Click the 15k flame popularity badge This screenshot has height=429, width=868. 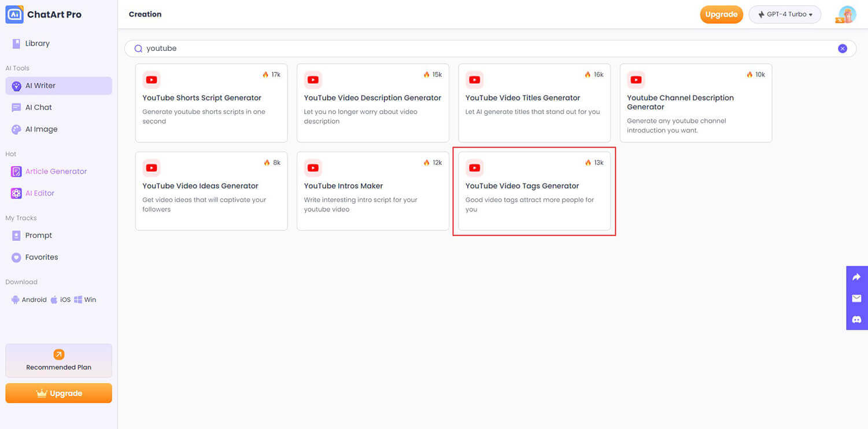click(x=433, y=75)
